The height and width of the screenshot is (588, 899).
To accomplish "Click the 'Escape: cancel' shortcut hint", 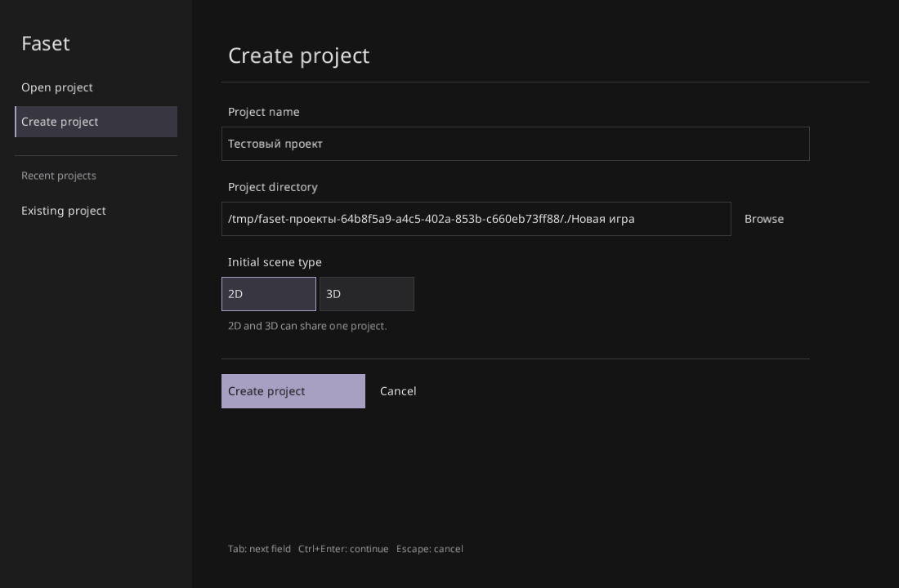I will pyautogui.click(x=429, y=549).
